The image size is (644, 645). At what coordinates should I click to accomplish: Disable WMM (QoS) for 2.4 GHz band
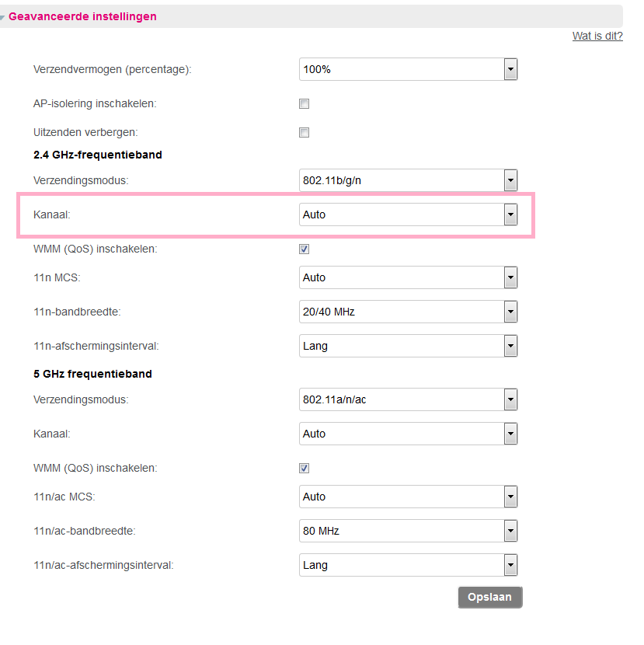click(x=304, y=249)
